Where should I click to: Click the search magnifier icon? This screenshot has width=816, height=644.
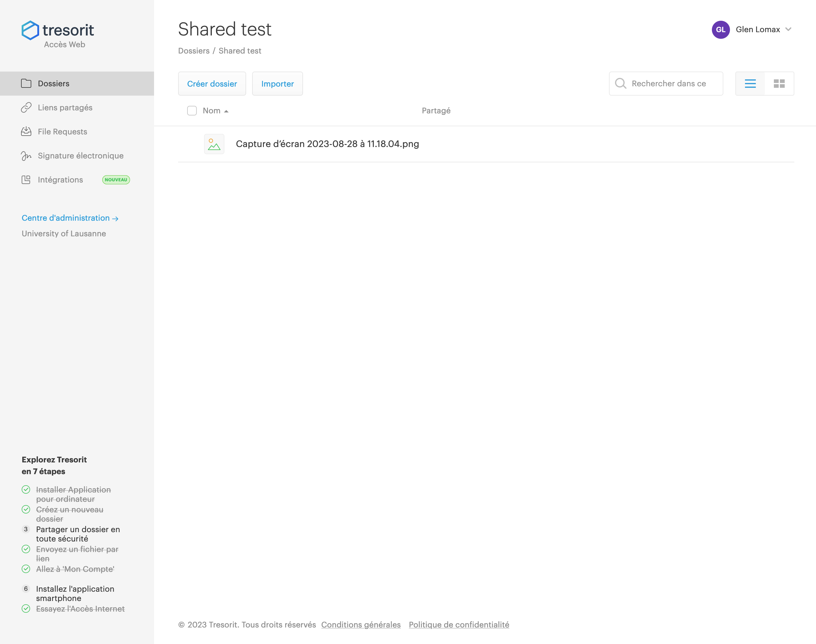(x=620, y=84)
